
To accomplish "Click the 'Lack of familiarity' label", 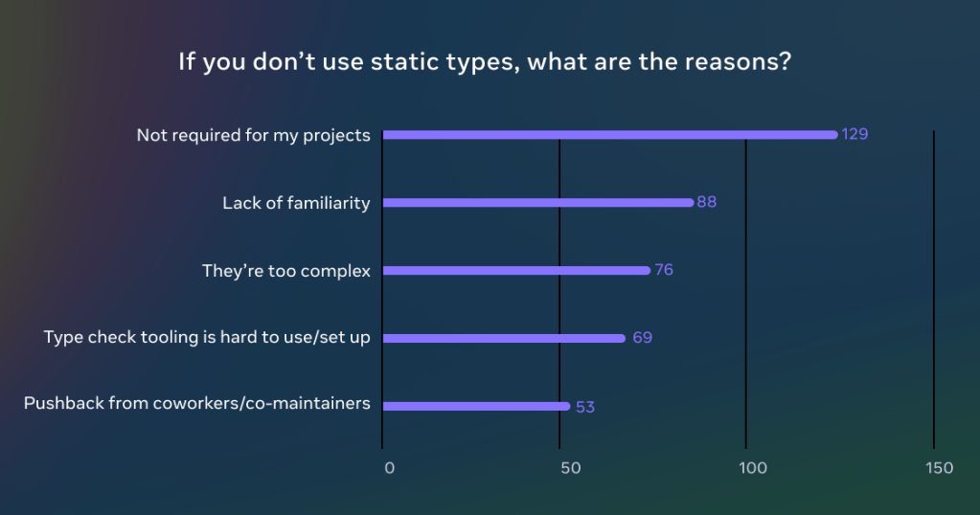I will tap(296, 203).
